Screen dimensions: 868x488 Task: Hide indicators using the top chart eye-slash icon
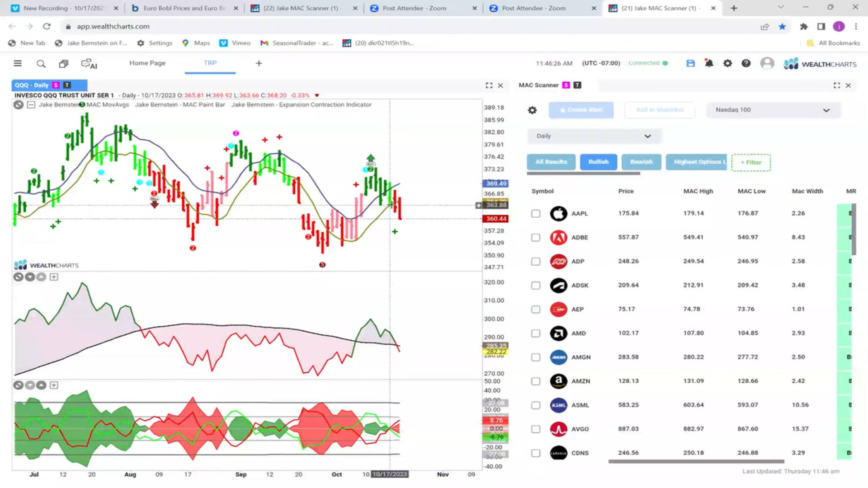[x=18, y=105]
